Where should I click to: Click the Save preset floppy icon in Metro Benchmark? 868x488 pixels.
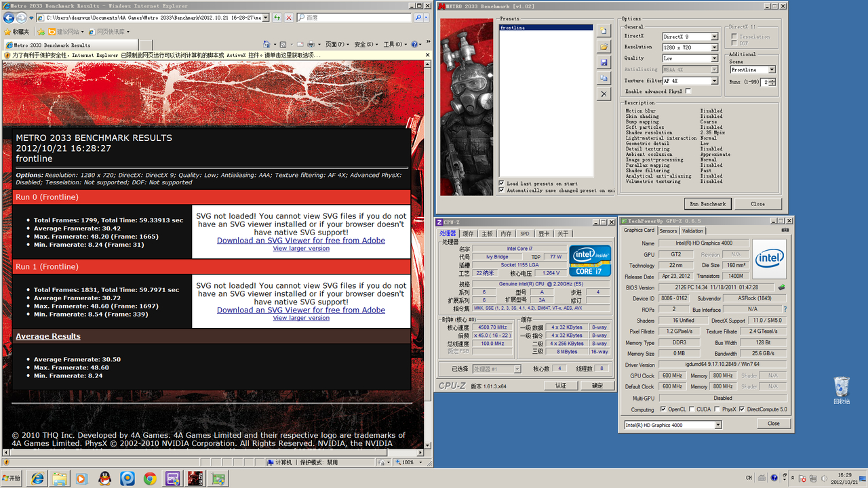click(604, 62)
